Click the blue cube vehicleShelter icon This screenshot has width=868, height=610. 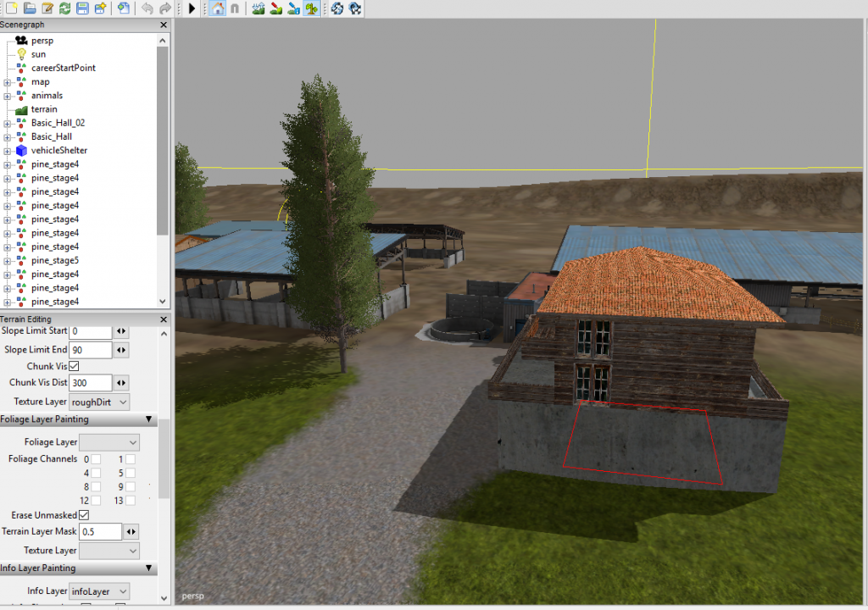[x=21, y=151]
